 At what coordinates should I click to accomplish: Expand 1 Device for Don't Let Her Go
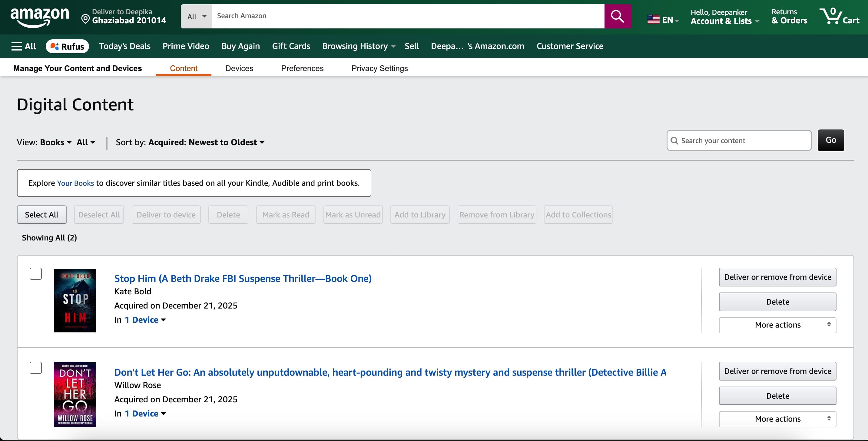click(x=145, y=413)
